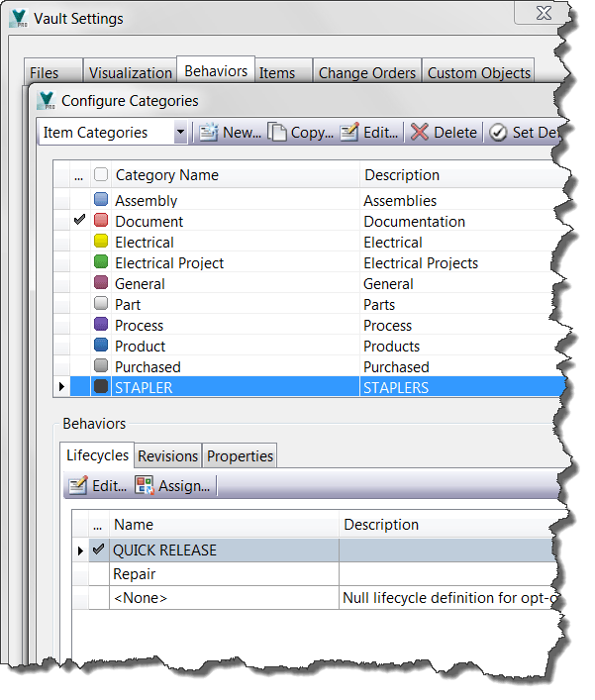
Task: Click the red Delete X icon
Action: click(419, 133)
